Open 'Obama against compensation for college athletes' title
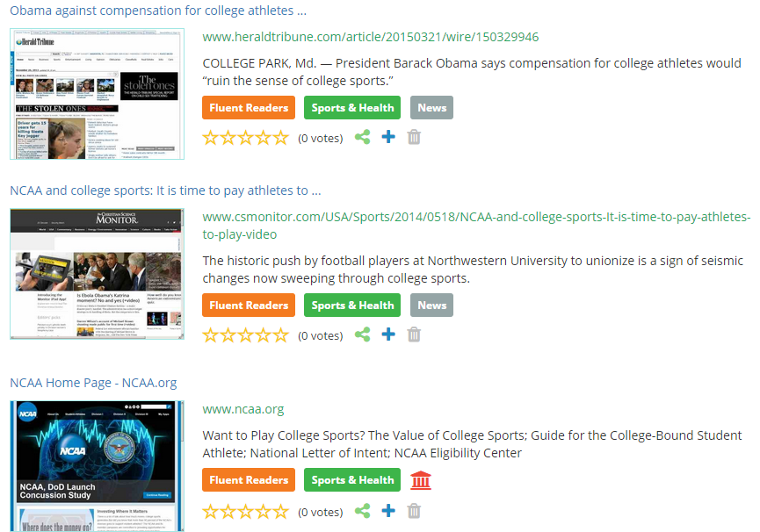This screenshot has width=760, height=532. 158,11
